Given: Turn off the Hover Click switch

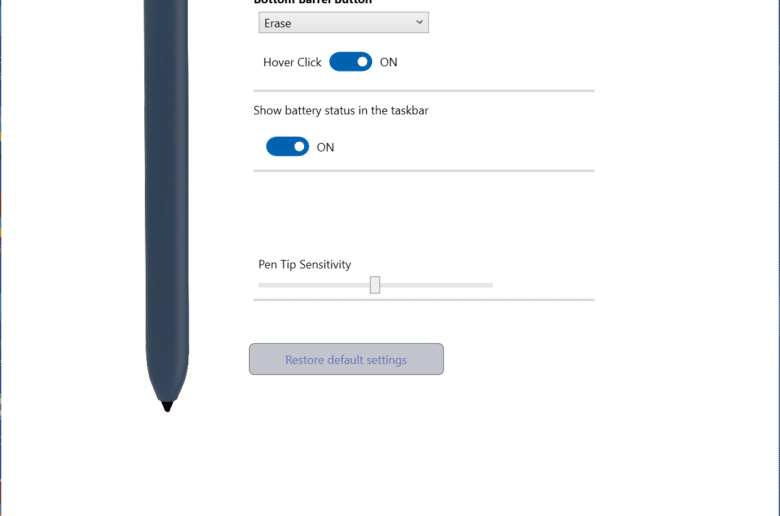Looking at the screenshot, I should click(x=351, y=62).
